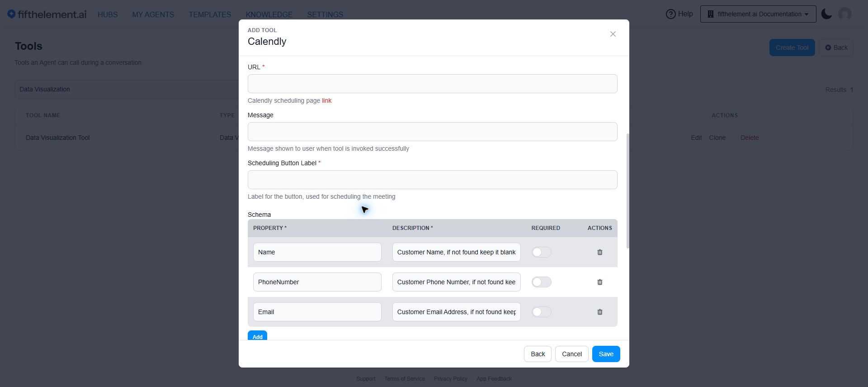The width and height of the screenshot is (868, 387).
Task: Go to My Agents
Action: click(x=153, y=15)
